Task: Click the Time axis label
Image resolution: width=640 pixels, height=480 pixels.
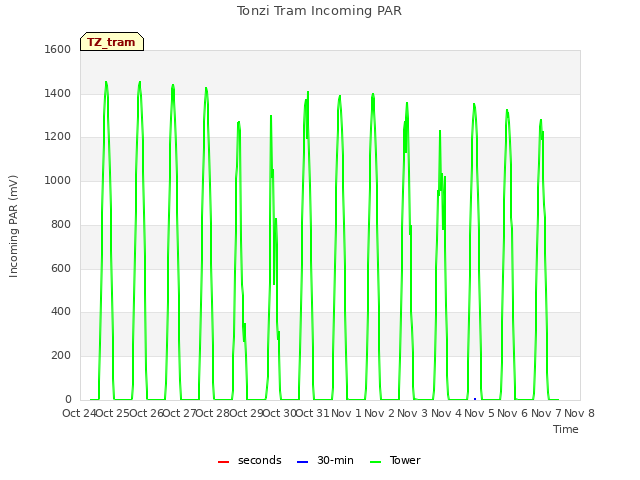Action: point(566,429)
